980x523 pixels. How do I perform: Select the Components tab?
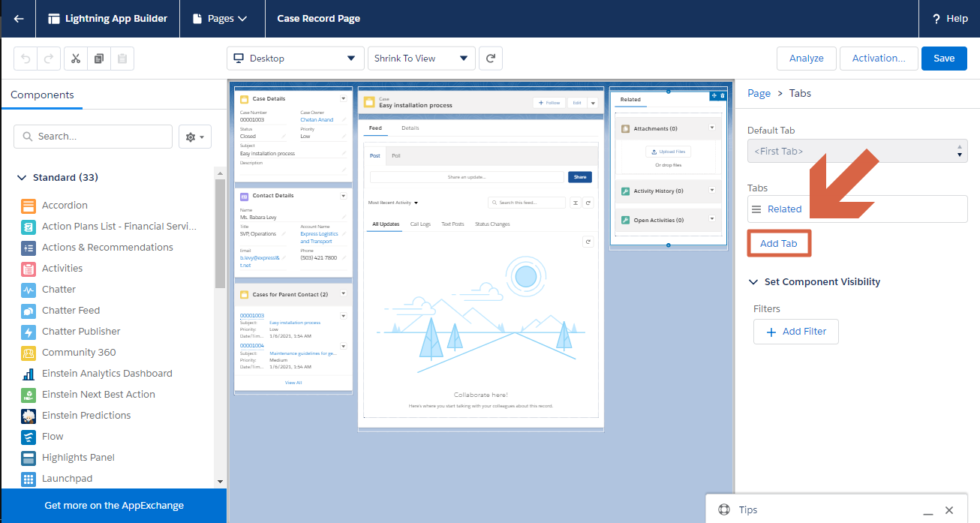pyautogui.click(x=42, y=95)
